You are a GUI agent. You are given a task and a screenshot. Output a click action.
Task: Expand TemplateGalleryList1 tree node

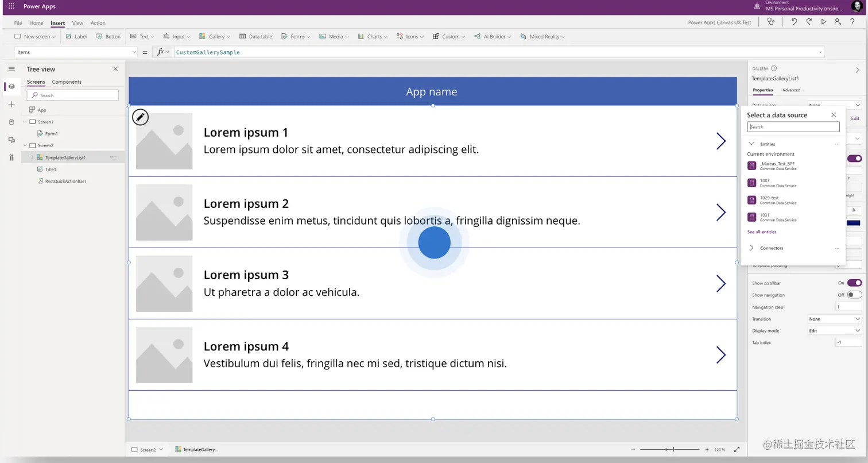(x=32, y=157)
